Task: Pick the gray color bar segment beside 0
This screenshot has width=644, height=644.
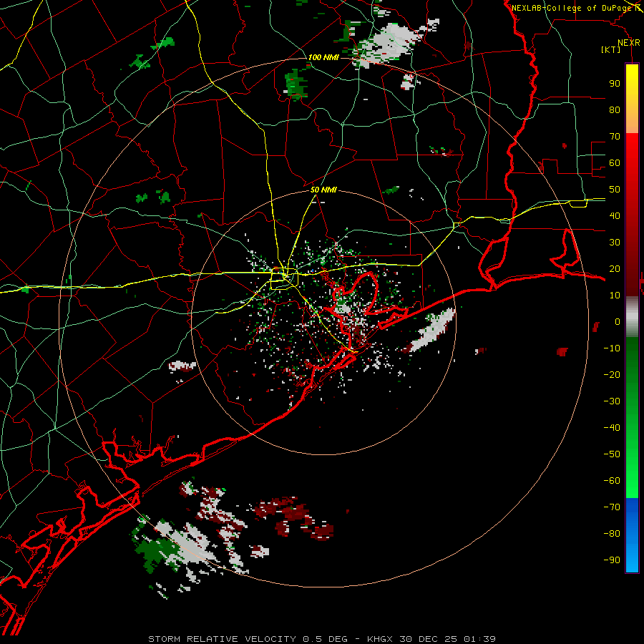Action: pos(632,317)
